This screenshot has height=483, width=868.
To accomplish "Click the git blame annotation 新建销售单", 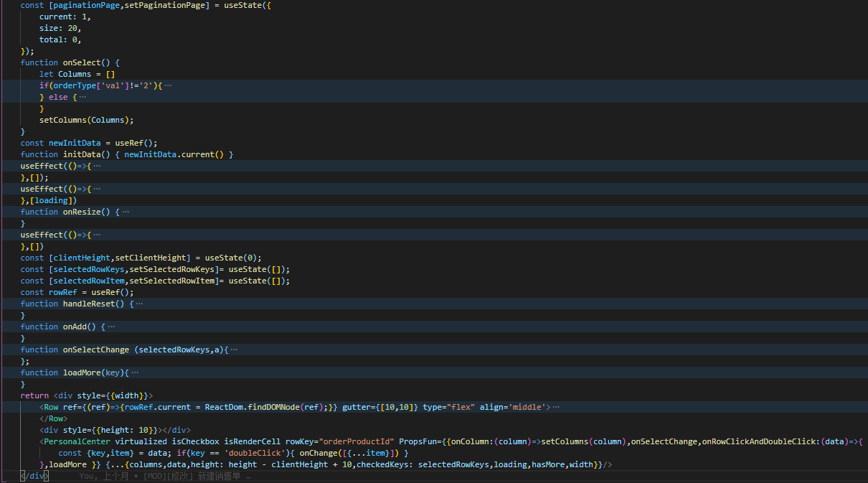I will click(x=219, y=475).
